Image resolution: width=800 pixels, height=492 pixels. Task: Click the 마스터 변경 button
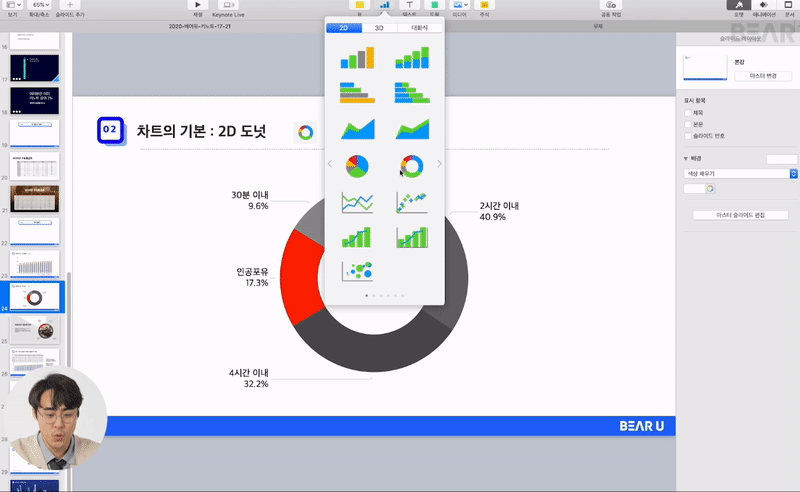(763, 76)
